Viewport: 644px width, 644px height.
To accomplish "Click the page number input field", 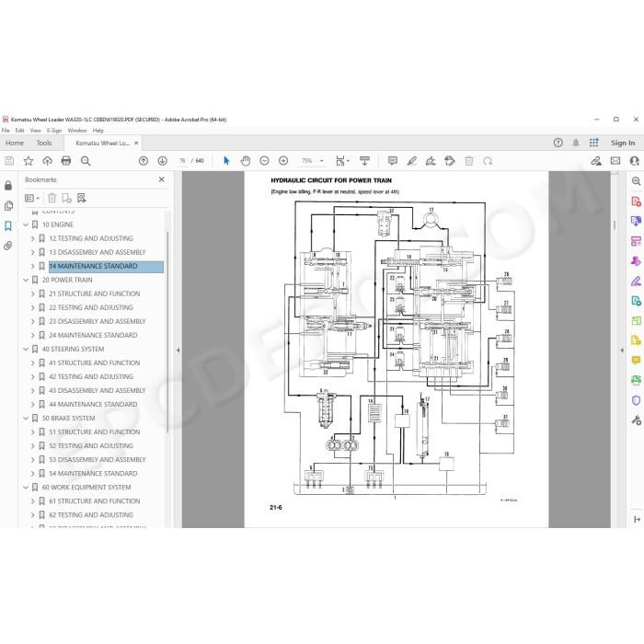I will (x=182, y=161).
